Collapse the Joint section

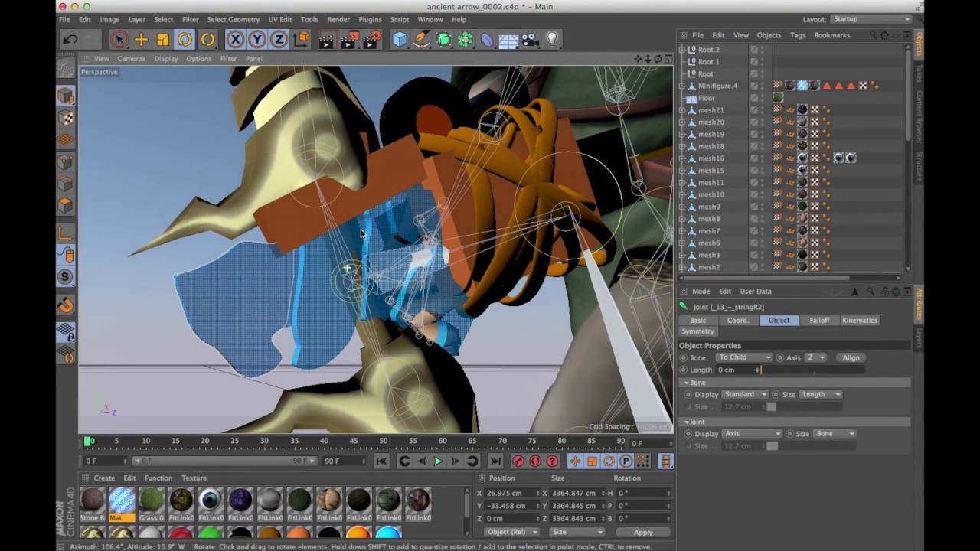pos(688,422)
